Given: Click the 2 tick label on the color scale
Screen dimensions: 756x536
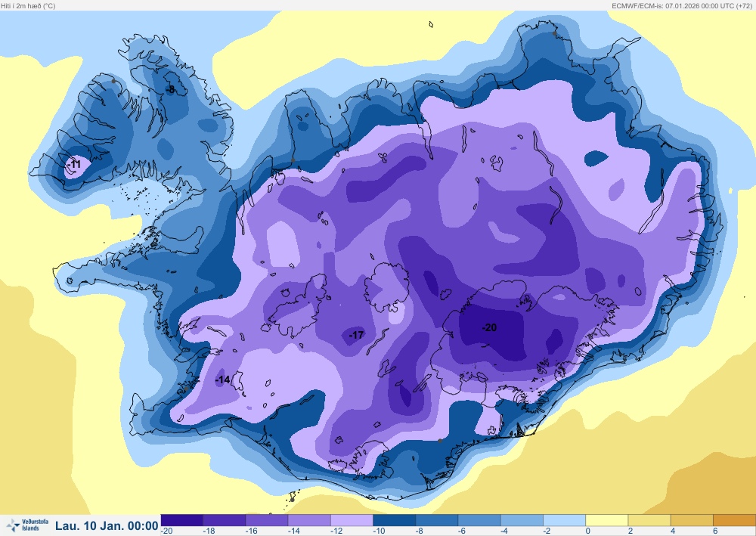Looking at the screenshot, I should point(631,531).
